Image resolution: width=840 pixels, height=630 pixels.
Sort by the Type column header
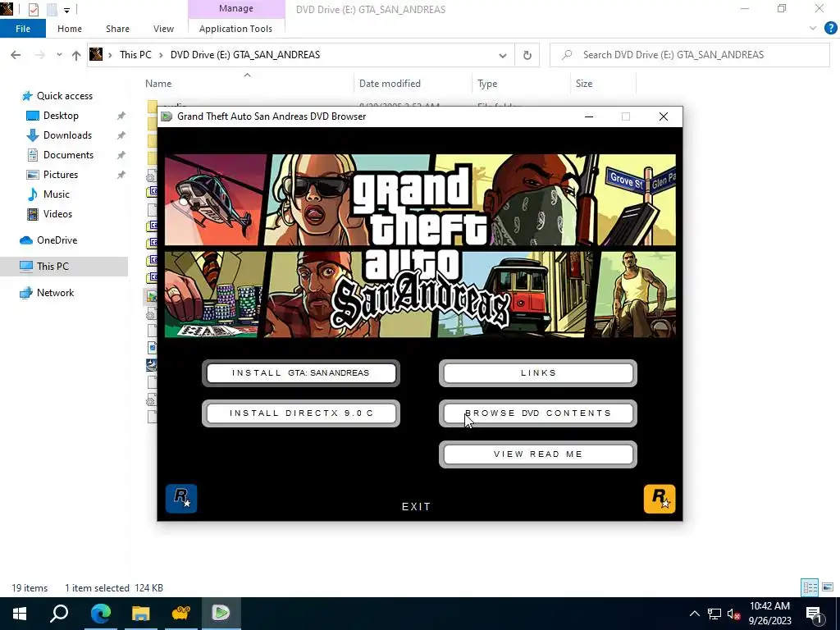click(x=521, y=84)
